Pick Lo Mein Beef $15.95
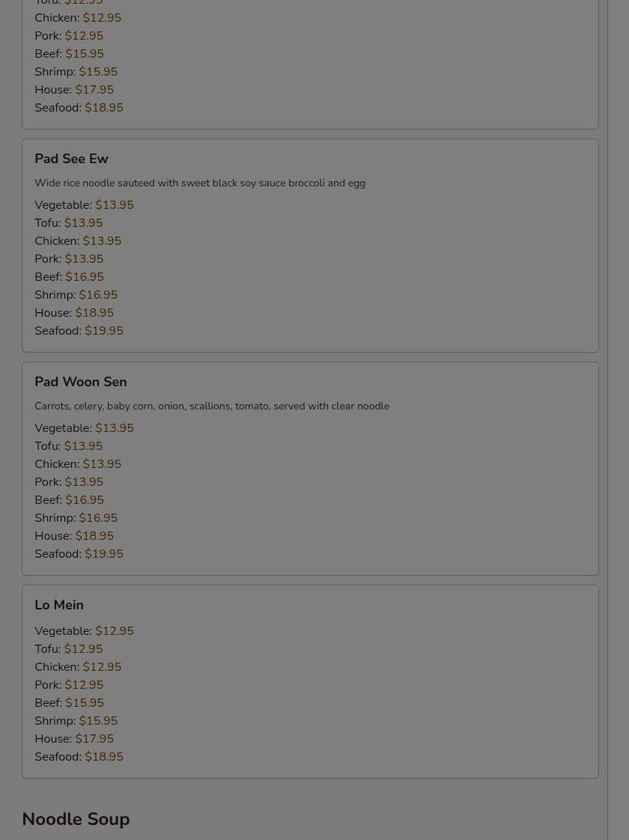 click(69, 702)
